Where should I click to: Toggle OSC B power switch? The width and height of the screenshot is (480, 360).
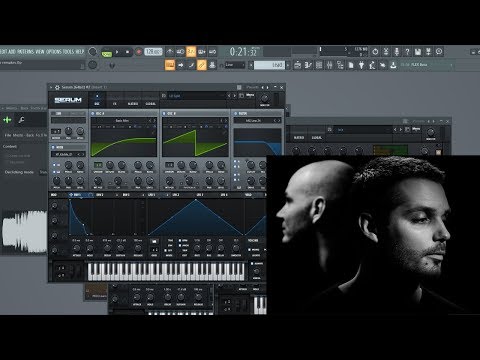pos(164,114)
